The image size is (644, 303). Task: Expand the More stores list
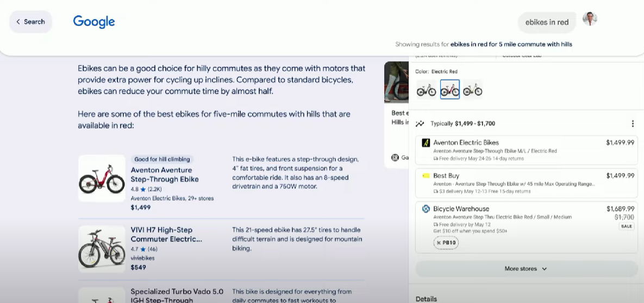click(x=526, y=269)
